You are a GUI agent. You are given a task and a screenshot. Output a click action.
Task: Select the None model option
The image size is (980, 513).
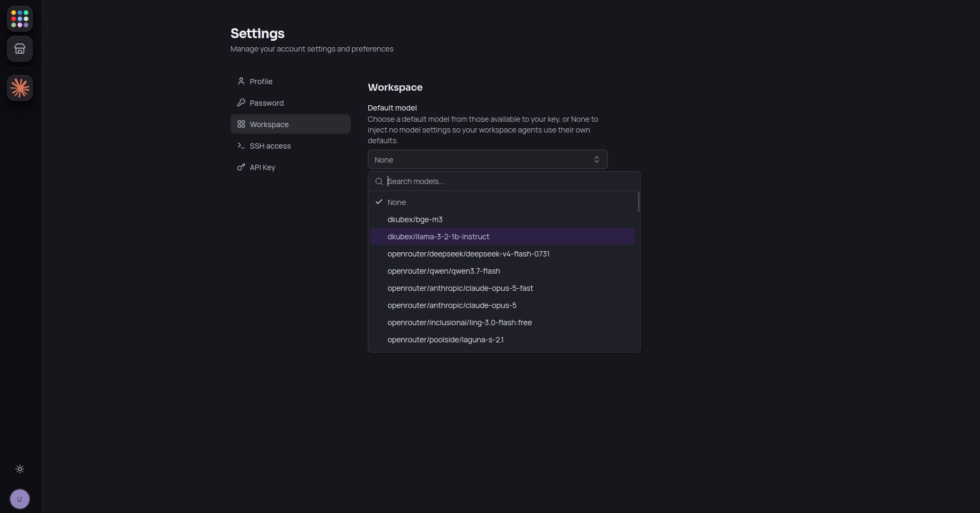pos(502,202)
